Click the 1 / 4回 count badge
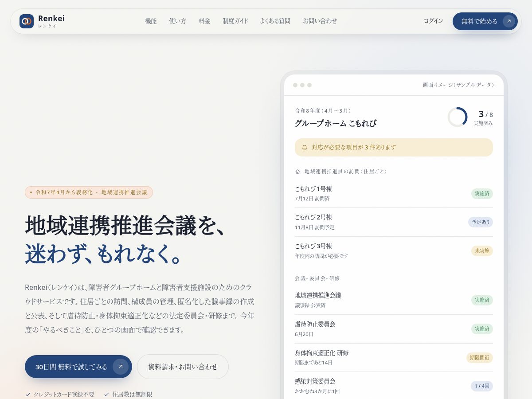The width and height of the screenshot is (532, 399). pyautogui.click(x=482, y=386)
